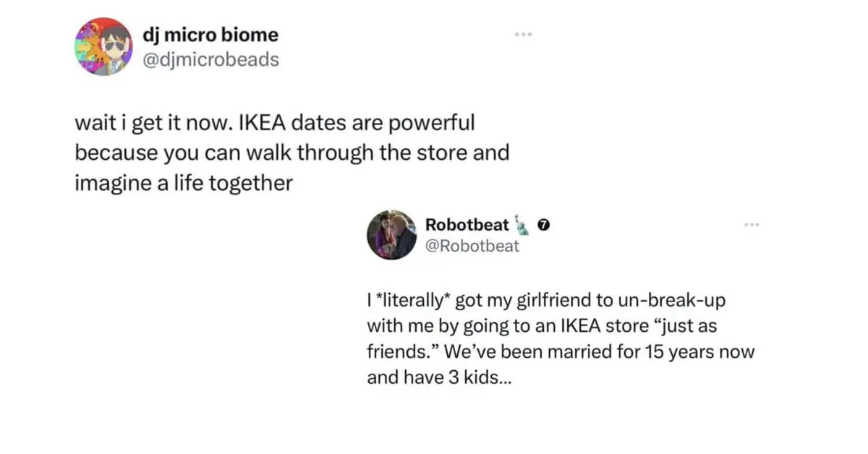Click the Robotbeat display name

467,226
